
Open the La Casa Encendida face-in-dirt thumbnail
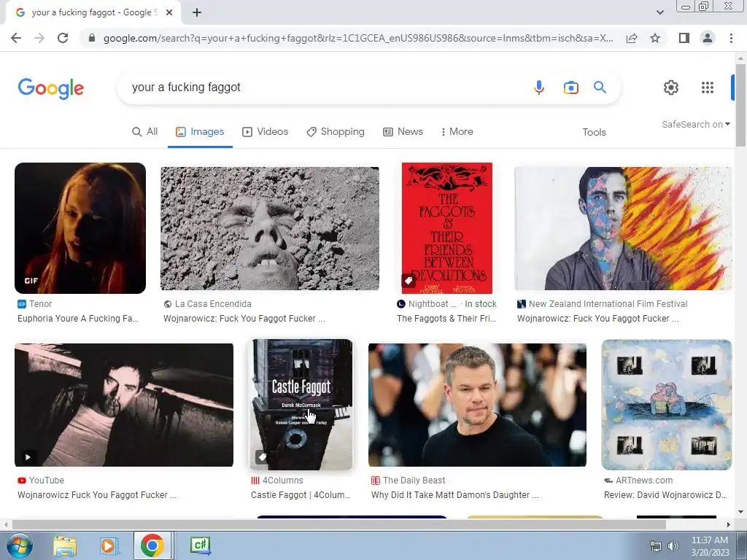(x=270, y=228)
